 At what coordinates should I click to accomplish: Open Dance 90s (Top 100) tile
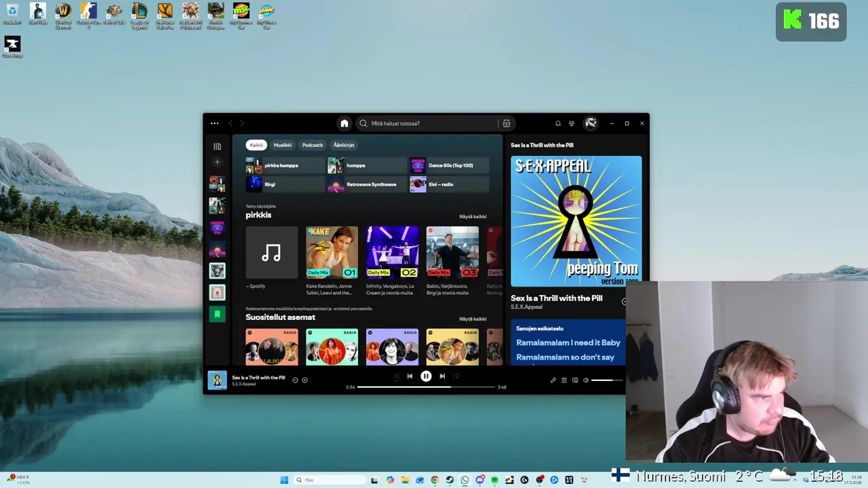[x=449, y=165]
